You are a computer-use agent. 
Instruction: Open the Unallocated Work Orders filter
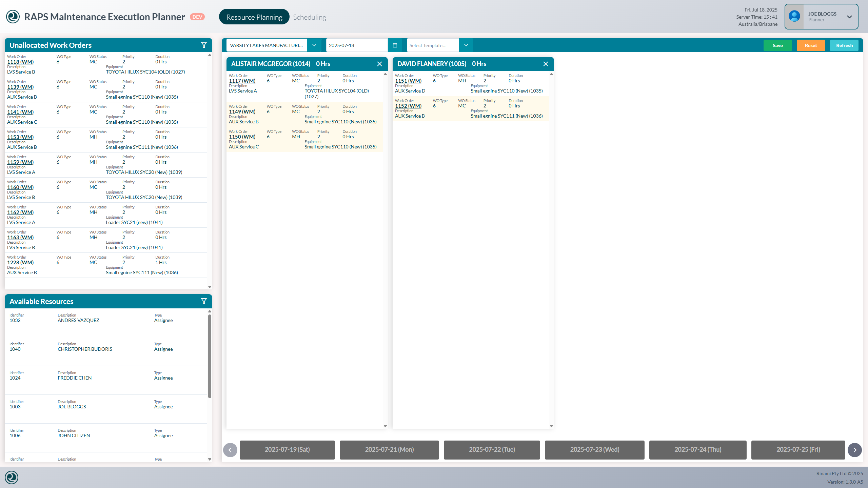tap(204, 45)
